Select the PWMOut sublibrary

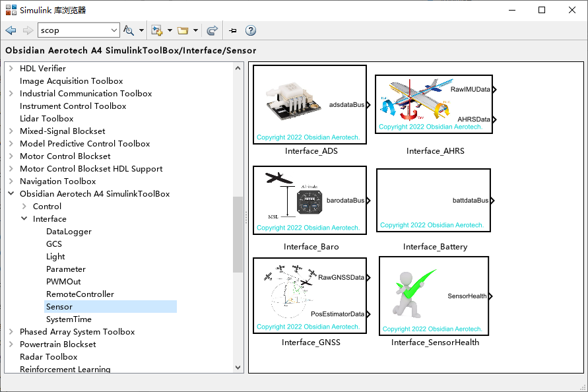pos(63,281)
